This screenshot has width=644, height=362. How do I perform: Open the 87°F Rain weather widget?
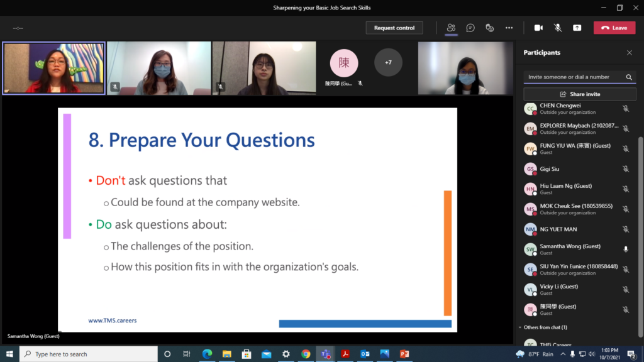coord(535,354)
